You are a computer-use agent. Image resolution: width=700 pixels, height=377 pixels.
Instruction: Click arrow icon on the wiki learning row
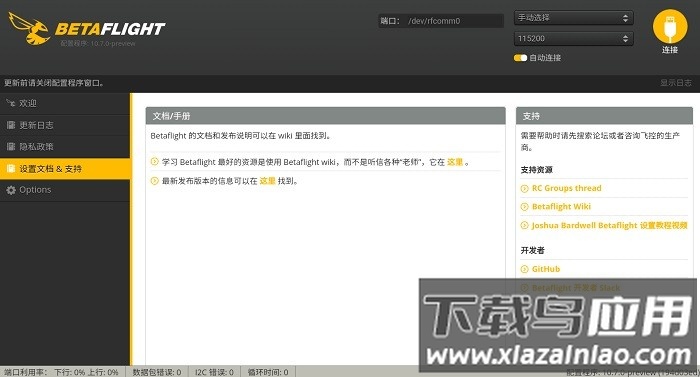[x=154, y=162]
